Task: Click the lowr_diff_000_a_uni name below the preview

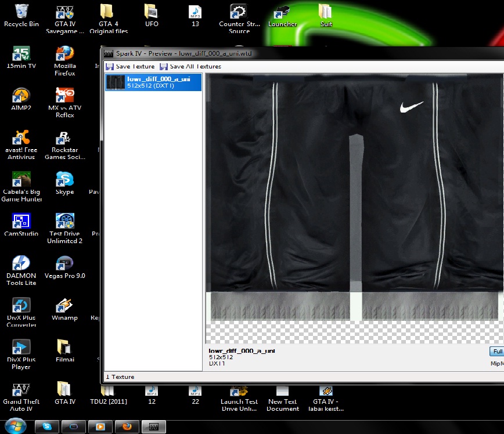Action: (x=242, y=351)
